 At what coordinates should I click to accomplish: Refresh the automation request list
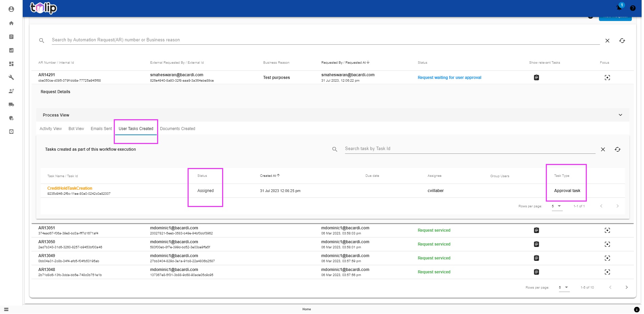pyautogui.click(x=622, y=41)
